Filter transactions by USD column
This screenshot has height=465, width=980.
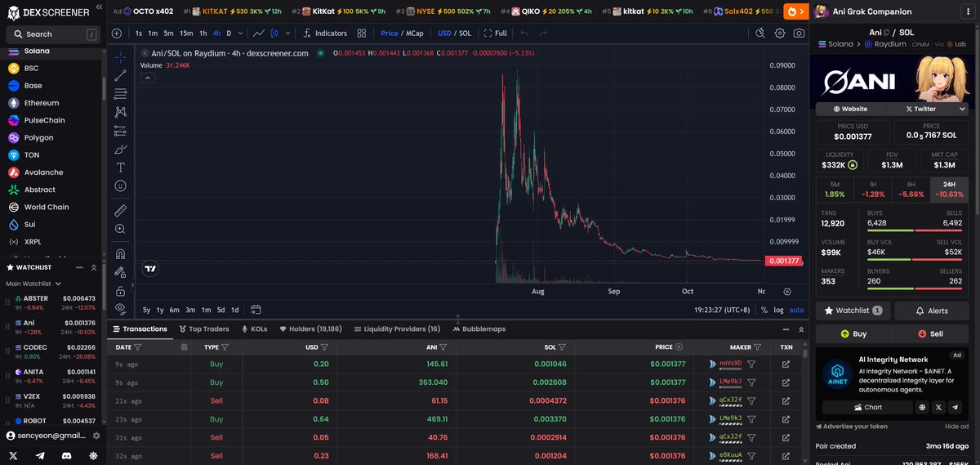(x=325, y=347)
